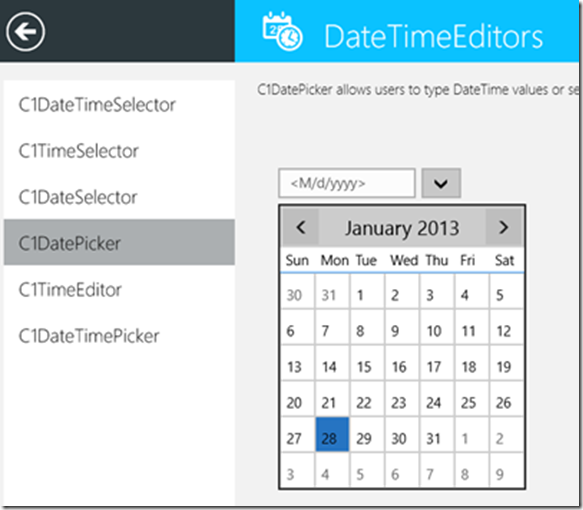Click the M/d/yyyy date input field
The image size is (583, 510).
(x=347, y=183)
